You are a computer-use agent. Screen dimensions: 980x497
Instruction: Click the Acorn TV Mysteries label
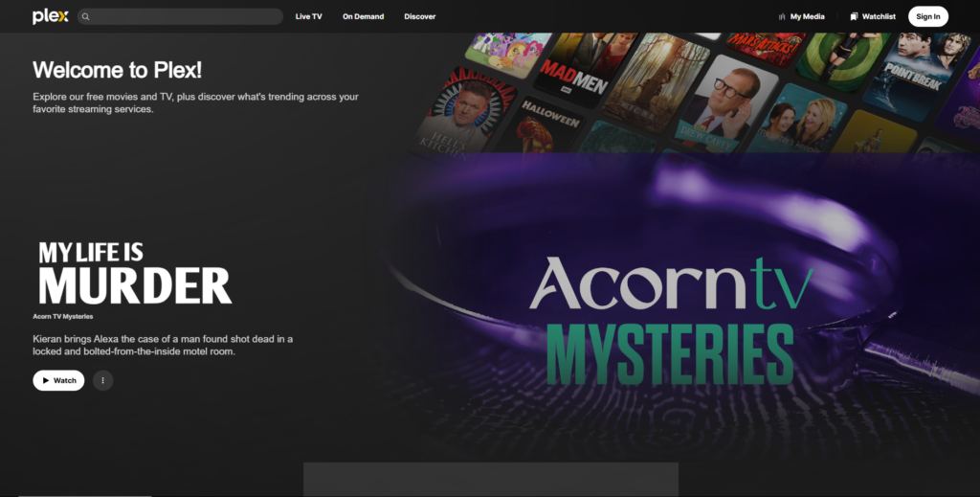click(x=63, y=316)
